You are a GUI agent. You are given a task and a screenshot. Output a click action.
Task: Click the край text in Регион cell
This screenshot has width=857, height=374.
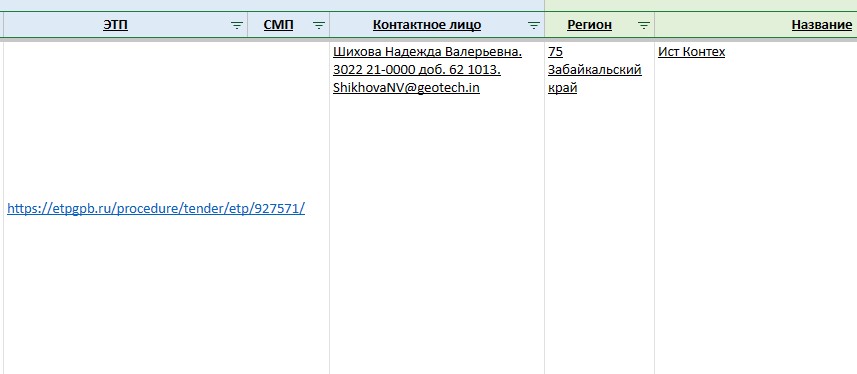(x=562, y=89)
